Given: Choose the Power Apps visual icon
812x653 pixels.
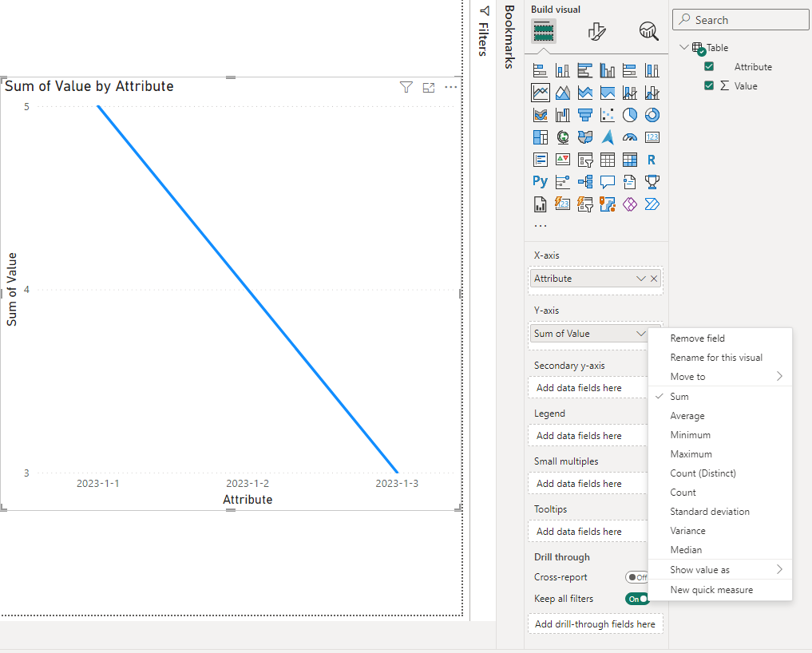Looking at the screenshot, I should pos(630,204).
